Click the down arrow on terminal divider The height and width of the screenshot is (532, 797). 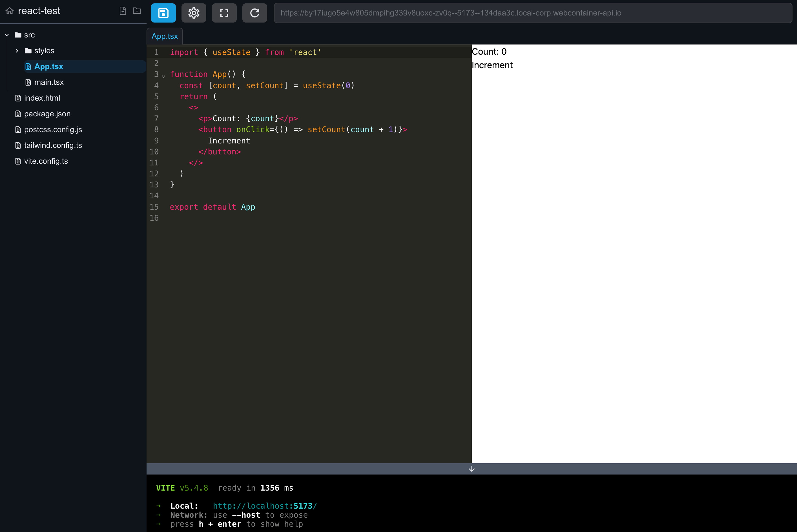pos(471,469)
